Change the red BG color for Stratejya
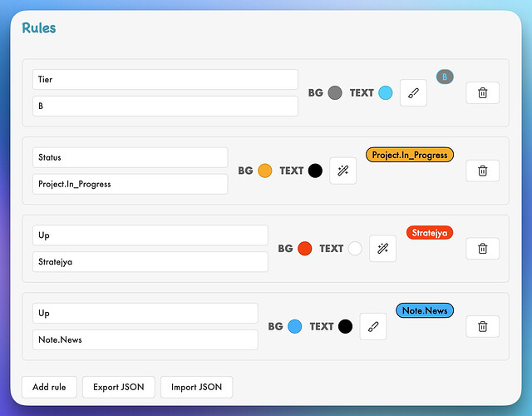Image resolution: width=532 pixels, height=416 pixels. pyautogui.click(x=304, y=248)
